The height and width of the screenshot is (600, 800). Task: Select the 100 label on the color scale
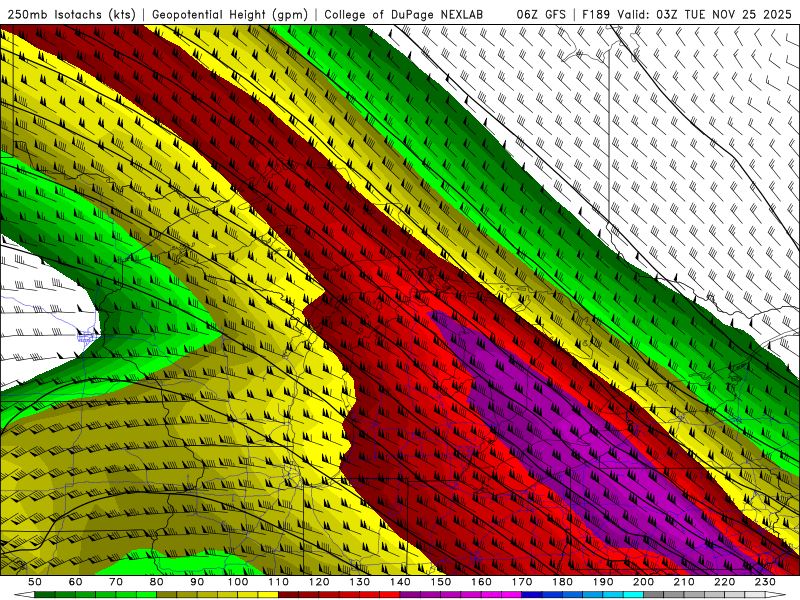(x=238, y=582)
